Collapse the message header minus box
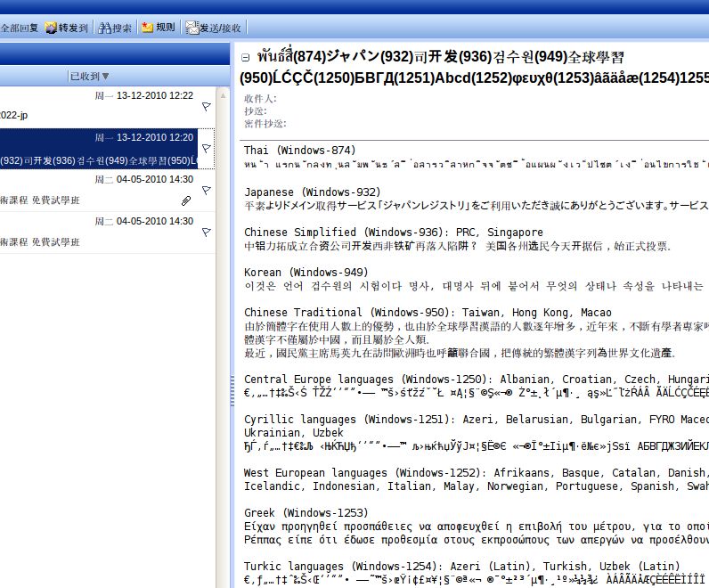This screenshot has width=709, height=588. 245,57
